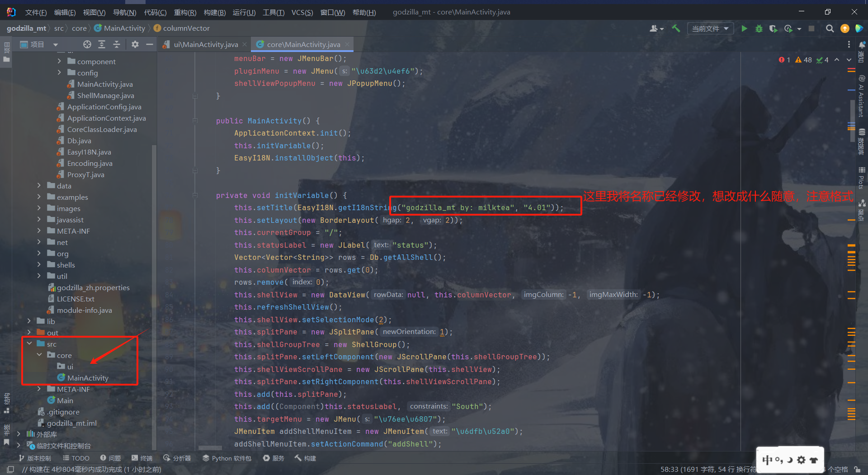Collapse all nodes in project panel toolbar
Image resolution: width=868 pixels, height=475 pixels.
[x=117, y=44]
